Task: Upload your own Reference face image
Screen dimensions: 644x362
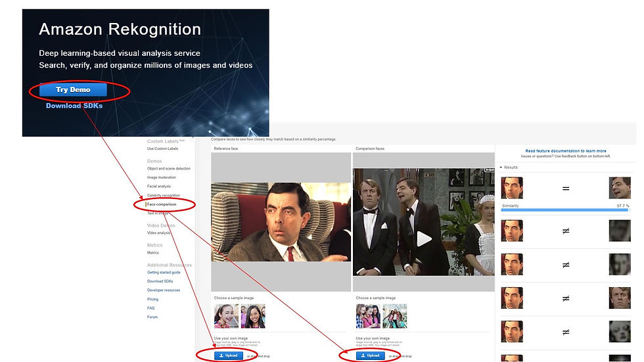Action: 229,355
